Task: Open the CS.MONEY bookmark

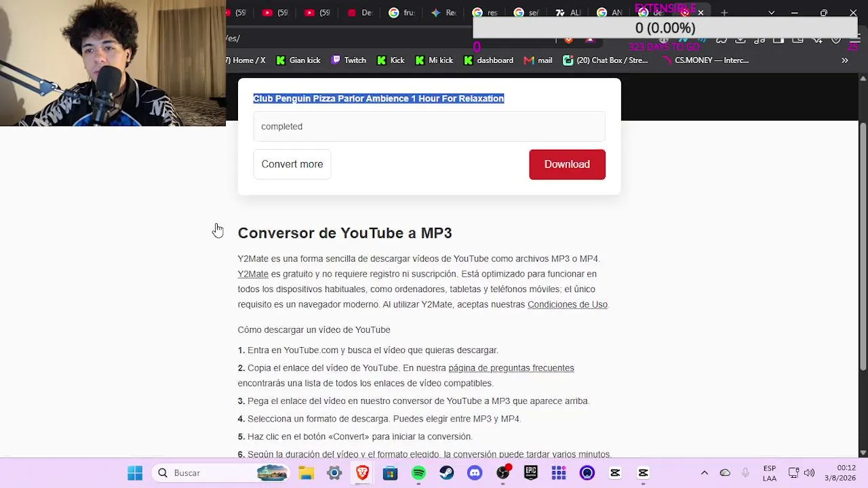Action: click(x=705, y=60)
